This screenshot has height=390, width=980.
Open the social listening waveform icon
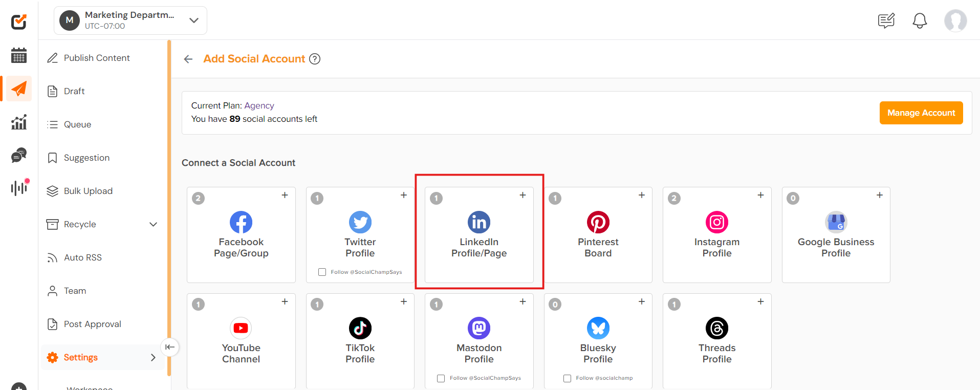19,187
